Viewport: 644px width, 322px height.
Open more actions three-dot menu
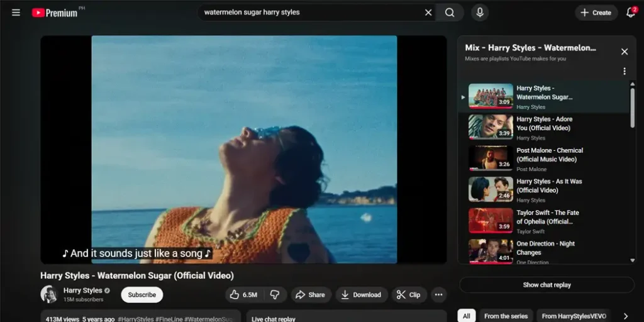438,294
